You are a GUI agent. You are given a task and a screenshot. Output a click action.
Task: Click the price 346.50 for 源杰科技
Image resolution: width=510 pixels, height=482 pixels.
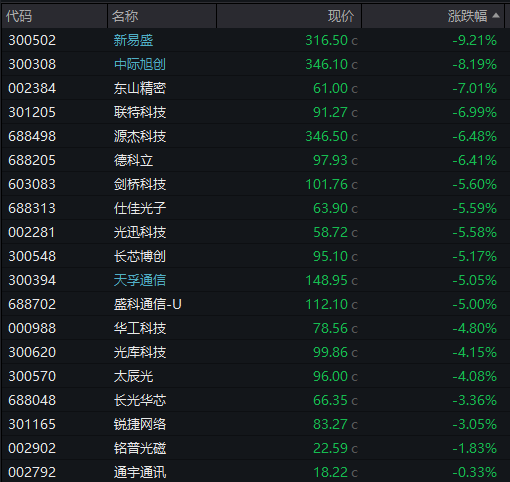[x=327, y=136]
